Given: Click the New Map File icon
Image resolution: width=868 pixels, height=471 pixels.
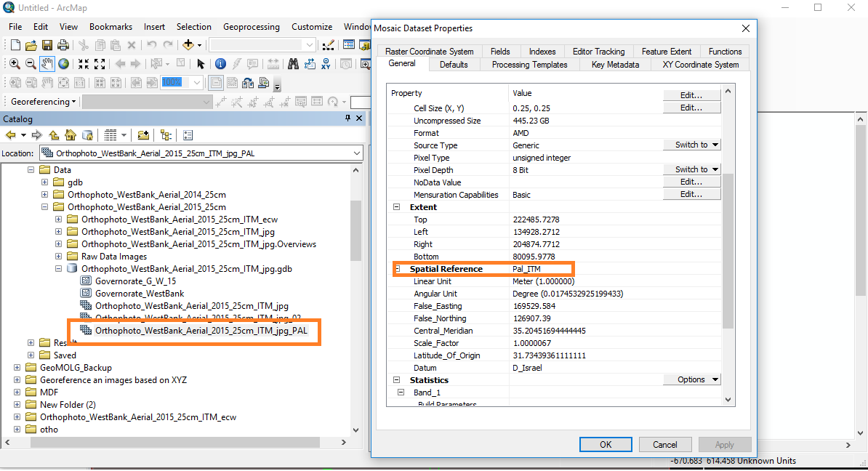Looking at the screenshot, I should point(15,45).
